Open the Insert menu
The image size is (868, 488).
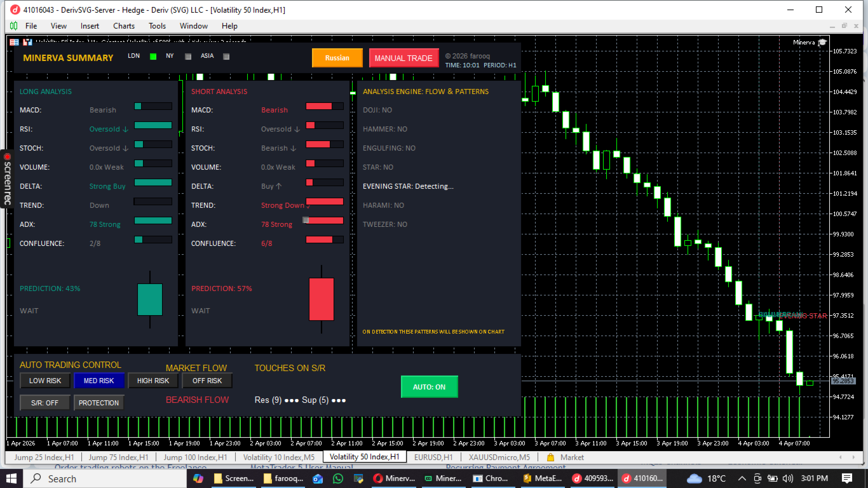(90, 26)
